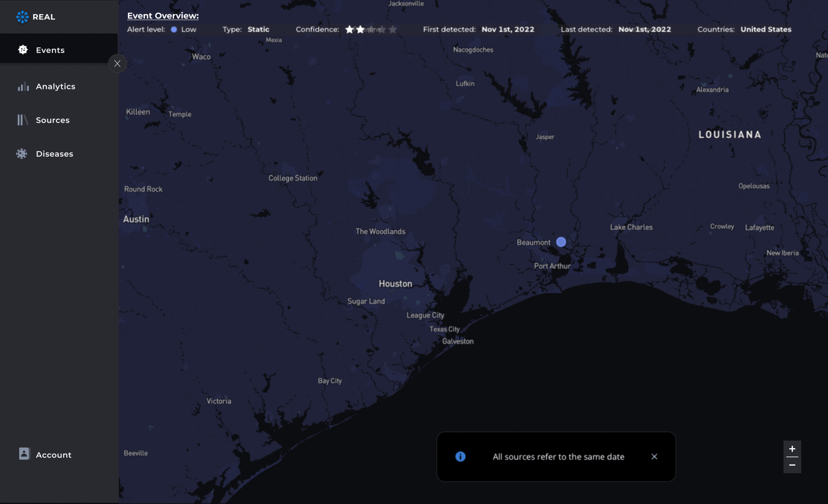
Task: Click the 'Lake Charles' map label
Action: (631, 227)
